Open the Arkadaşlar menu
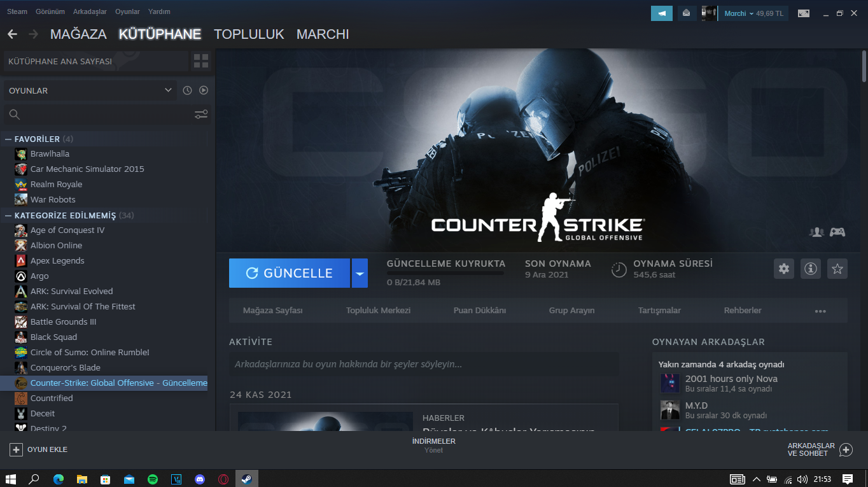This screenshot has width=868, height=487. (90, 11)
